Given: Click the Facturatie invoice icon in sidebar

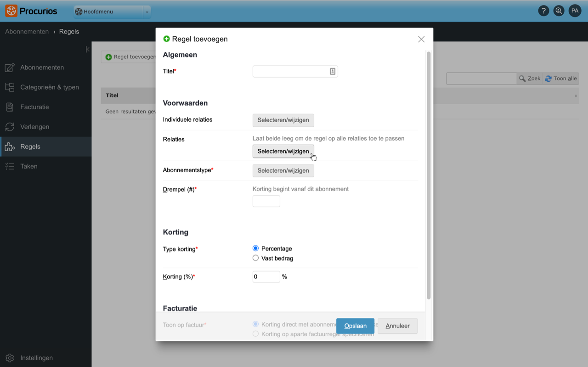Looking at the screenshot, I should point(10,107).
